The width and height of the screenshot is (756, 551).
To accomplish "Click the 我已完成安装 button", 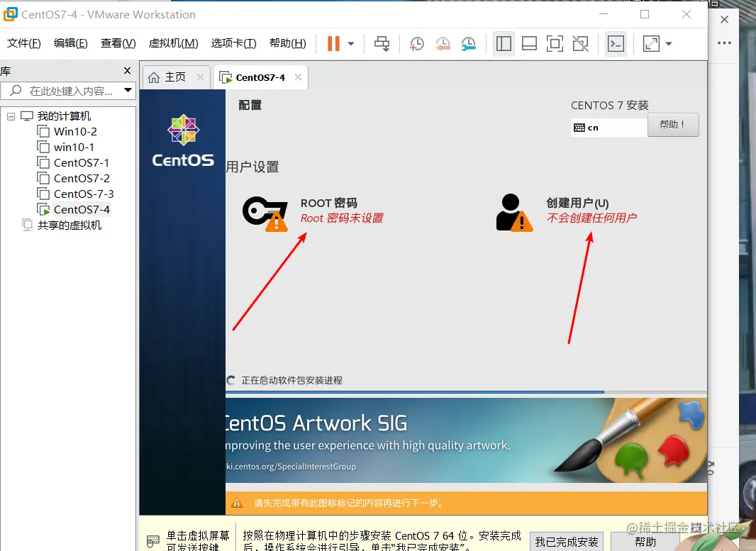I will click(x=567, y=542).
